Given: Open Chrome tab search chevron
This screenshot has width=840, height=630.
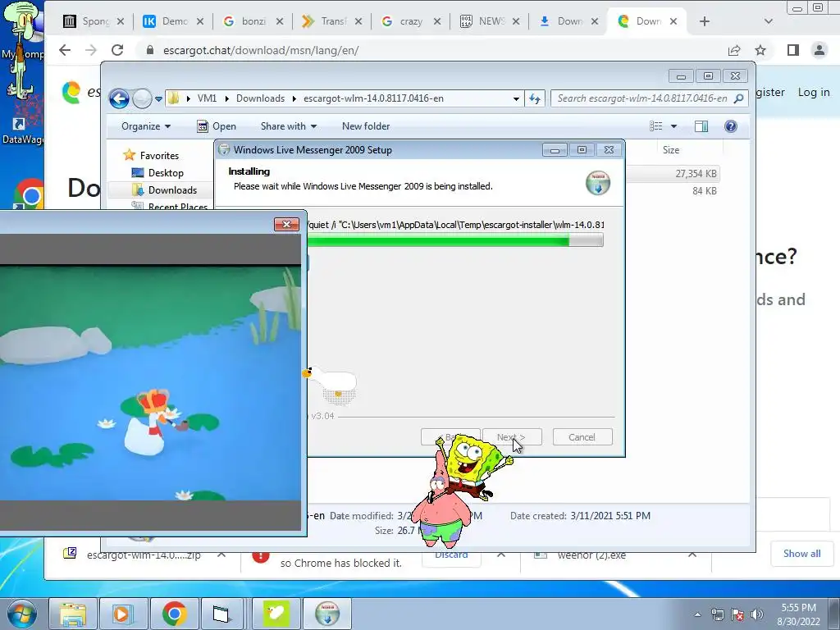Looking at the screenshot, I should pyautogui.click(x=768, y=21).
